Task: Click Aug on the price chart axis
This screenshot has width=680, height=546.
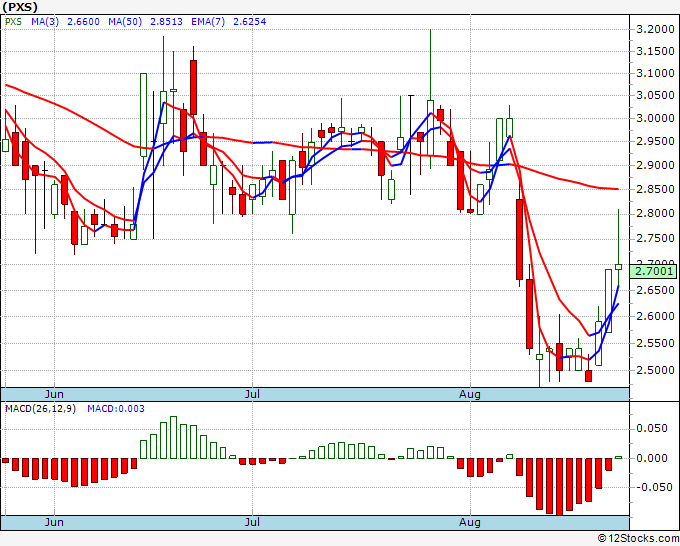Action: (x=470, y=394)
